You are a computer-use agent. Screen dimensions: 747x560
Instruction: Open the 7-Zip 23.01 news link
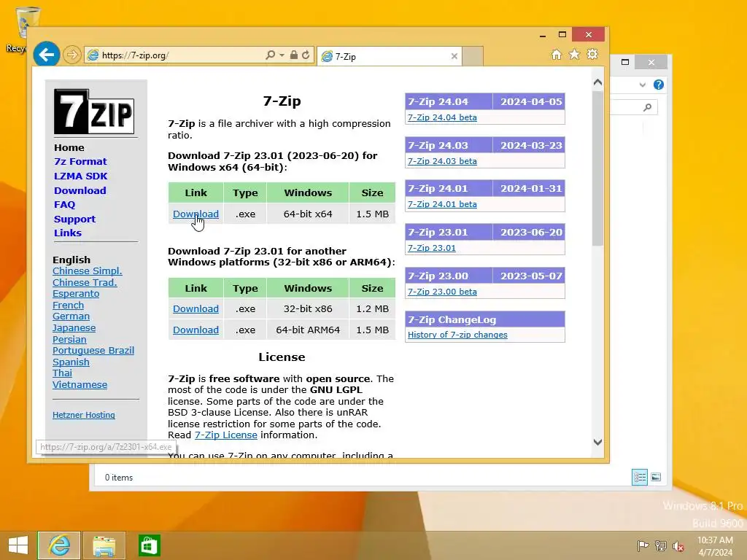click(x=432, y=248)
